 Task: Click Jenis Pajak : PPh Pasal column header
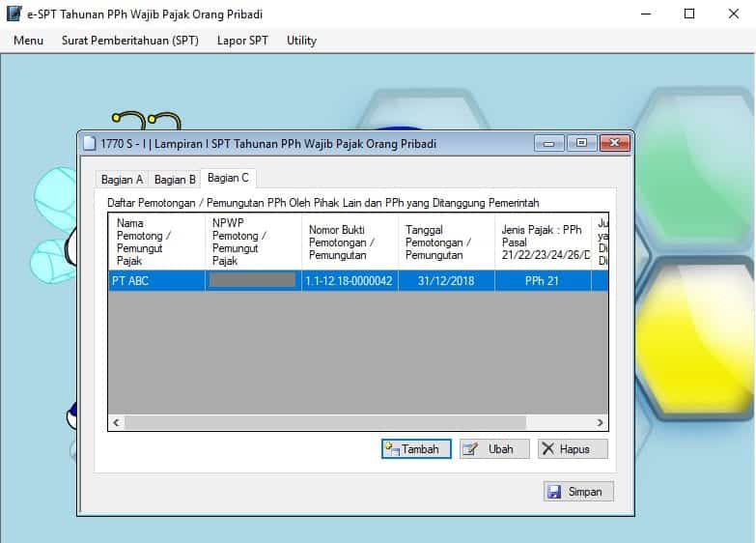click(543, 242)
